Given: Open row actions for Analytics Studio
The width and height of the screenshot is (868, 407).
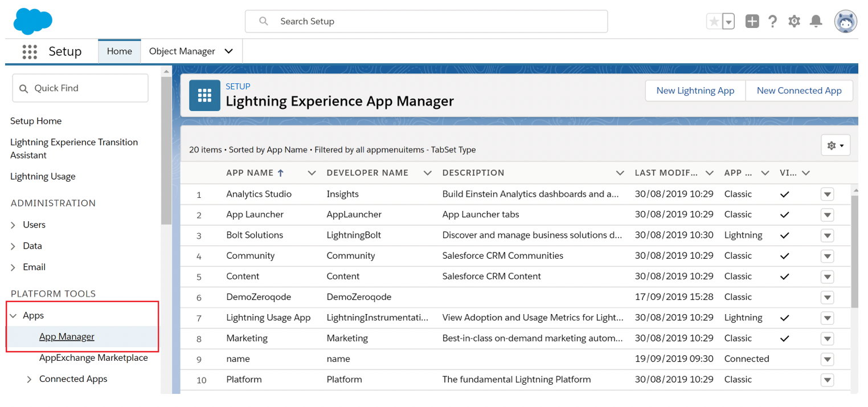Looking at the screenshot, I should 827,194.
